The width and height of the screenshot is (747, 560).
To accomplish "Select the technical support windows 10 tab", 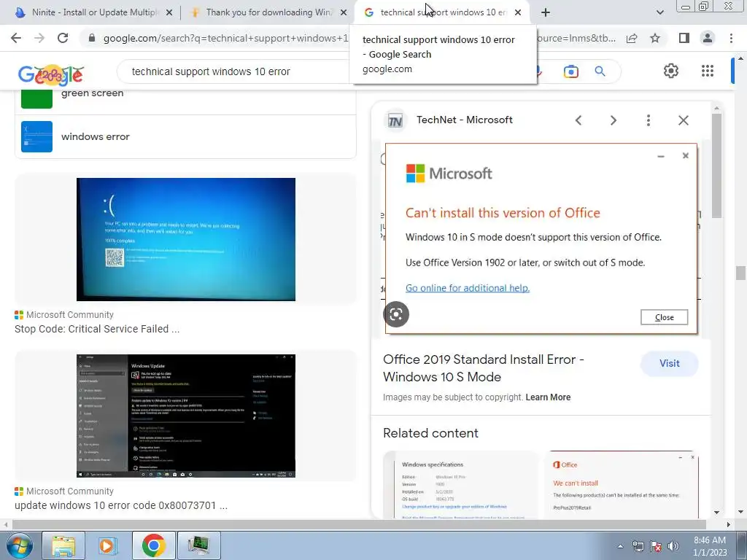I will point(441,12).
